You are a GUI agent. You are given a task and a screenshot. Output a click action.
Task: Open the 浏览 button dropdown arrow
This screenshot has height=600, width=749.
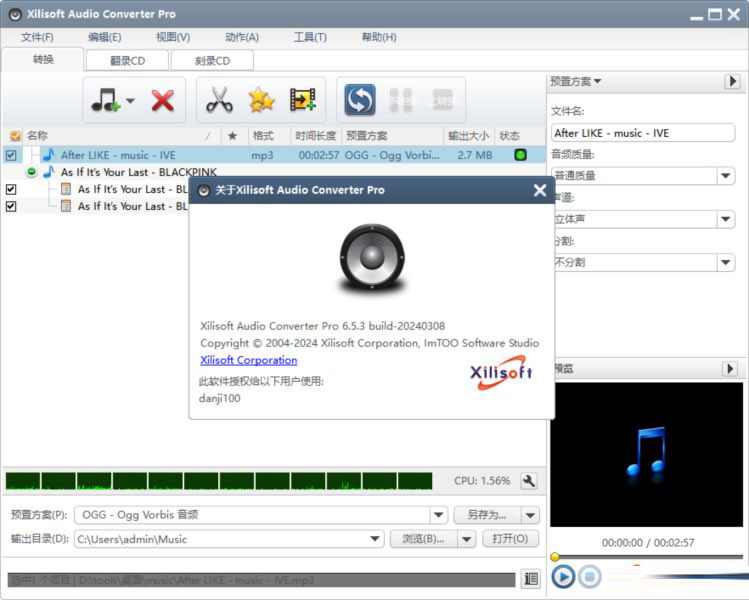(x=467, y=539)
